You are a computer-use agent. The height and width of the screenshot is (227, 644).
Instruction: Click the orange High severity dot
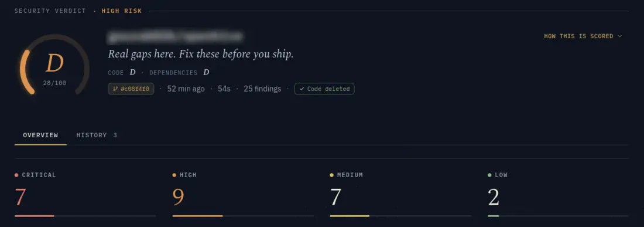click(x=174, y=175)
